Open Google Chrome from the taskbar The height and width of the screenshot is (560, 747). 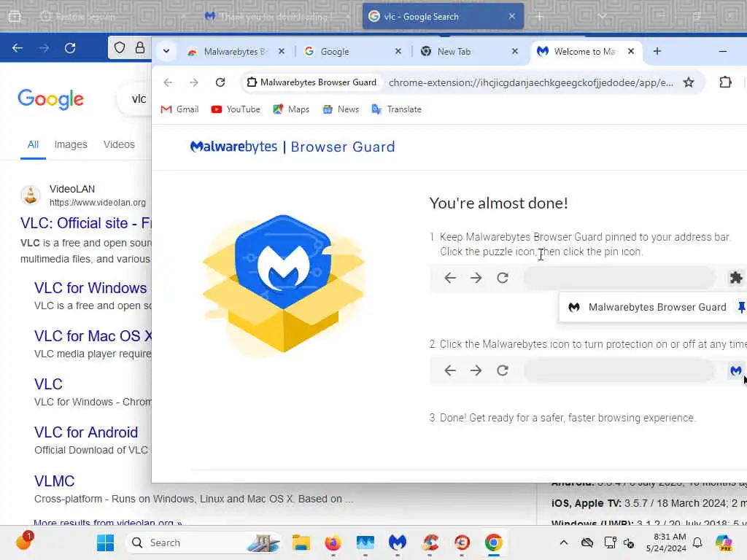(x=494, y=542)
